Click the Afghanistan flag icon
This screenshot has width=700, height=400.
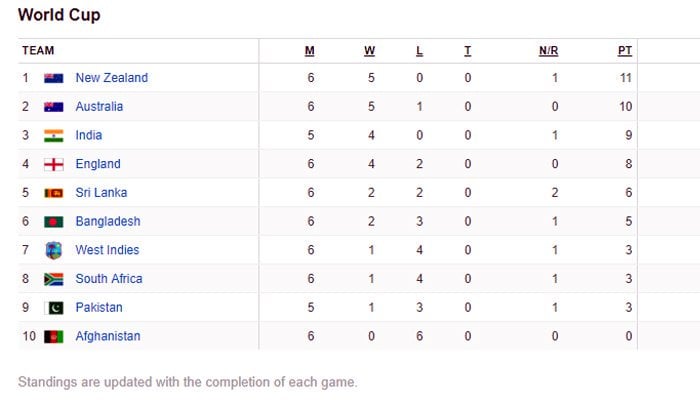(54, 337)
